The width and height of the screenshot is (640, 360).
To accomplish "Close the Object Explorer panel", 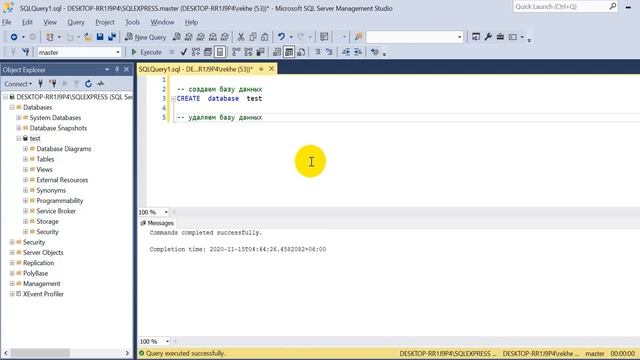I will [x=127, y=70].
